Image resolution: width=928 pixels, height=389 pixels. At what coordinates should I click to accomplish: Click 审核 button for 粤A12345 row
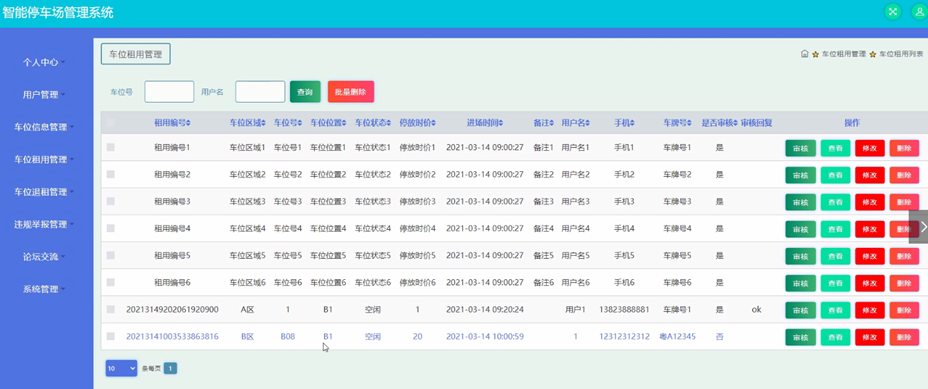[800, 337]
